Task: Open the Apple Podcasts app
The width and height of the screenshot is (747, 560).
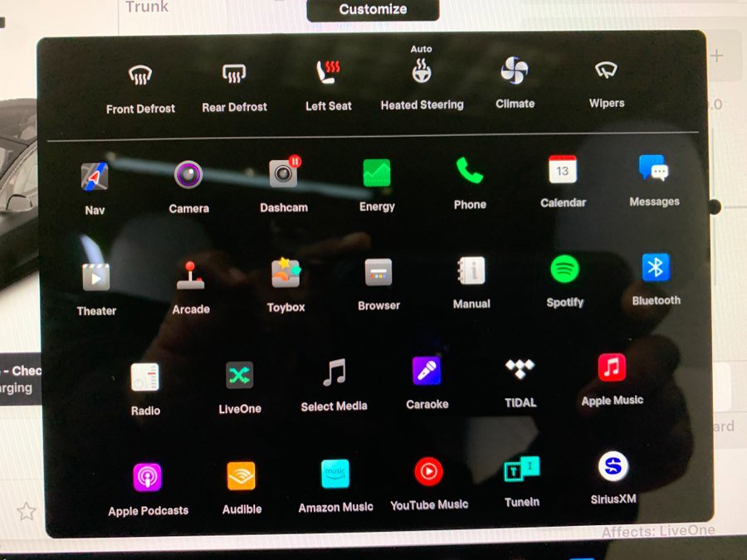Action: 147,477
